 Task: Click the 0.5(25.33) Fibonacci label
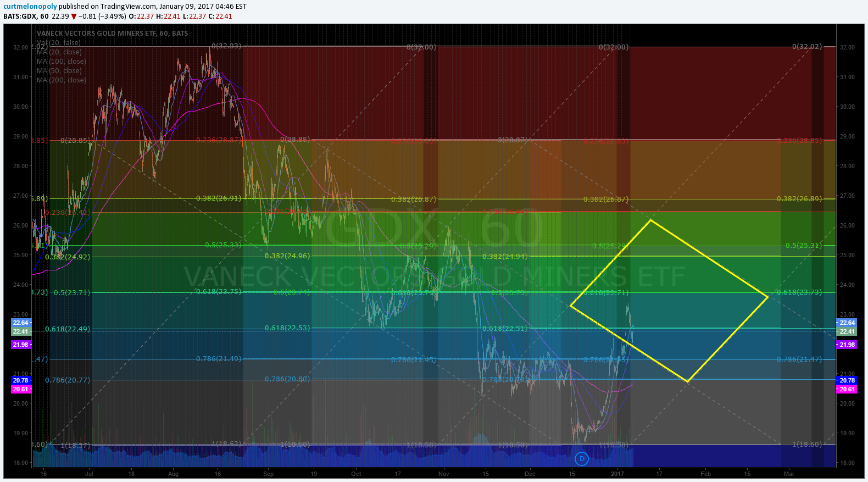coord(223,245)
